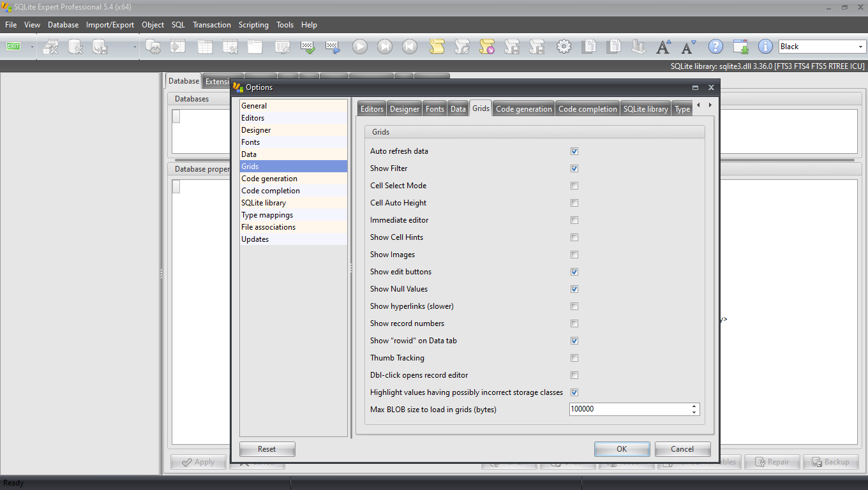This screenshot has width=868, height=490.
Task: Enable Show hyperlinks (slower) checkbox
Action: click(574, 306)
